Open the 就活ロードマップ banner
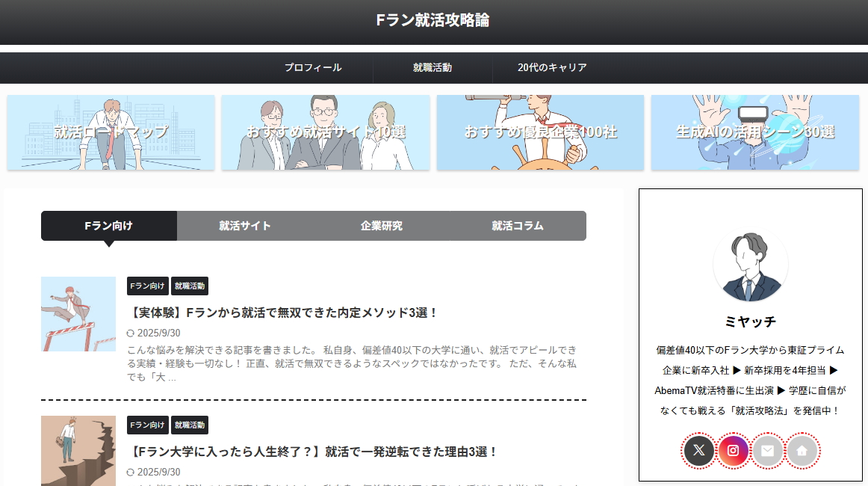 [x=111, y=132]
